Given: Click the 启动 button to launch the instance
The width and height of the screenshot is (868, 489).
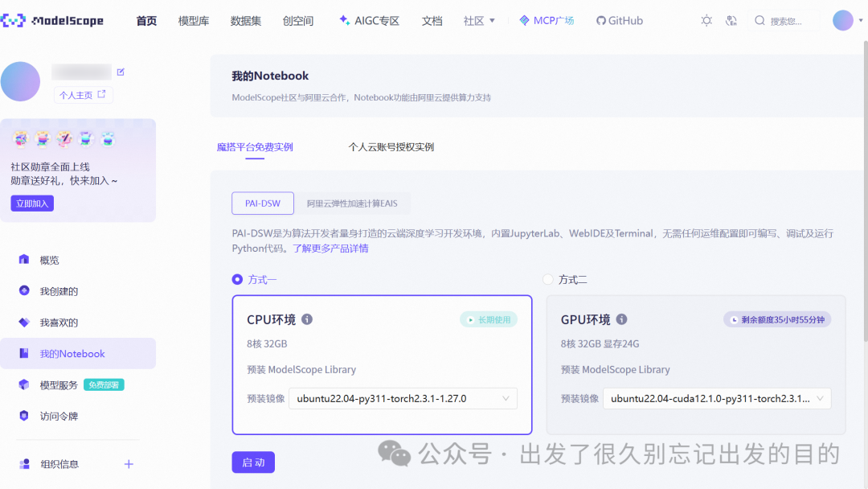Looking at the screenshot, I should (x=253, y=462).
